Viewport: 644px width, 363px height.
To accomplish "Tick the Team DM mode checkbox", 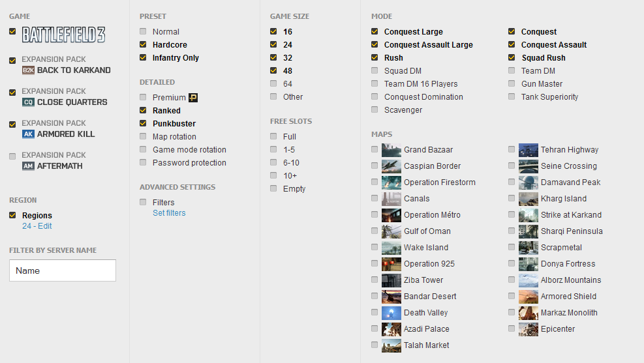I will (512, 70).
